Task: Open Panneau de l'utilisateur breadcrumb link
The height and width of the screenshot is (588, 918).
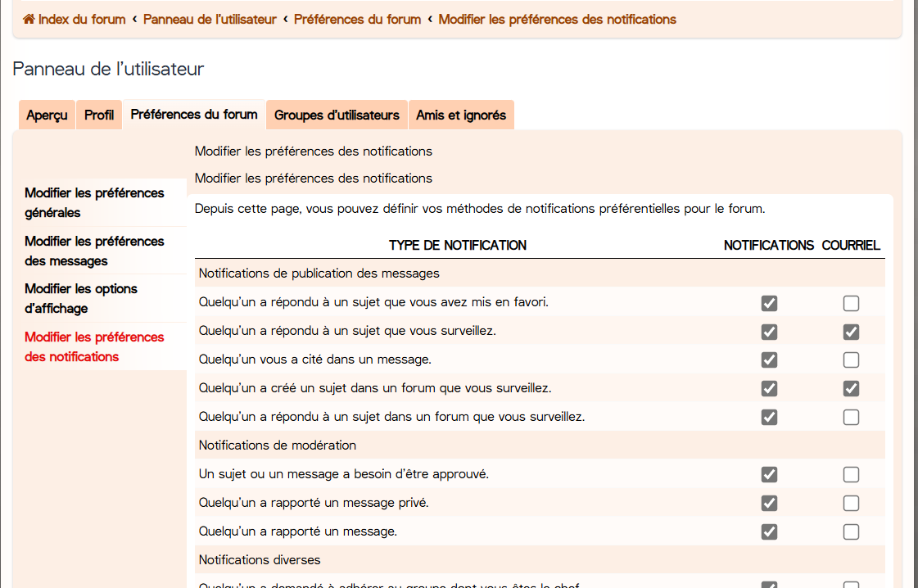Action: pyautogui.click(x=210, y=19)
